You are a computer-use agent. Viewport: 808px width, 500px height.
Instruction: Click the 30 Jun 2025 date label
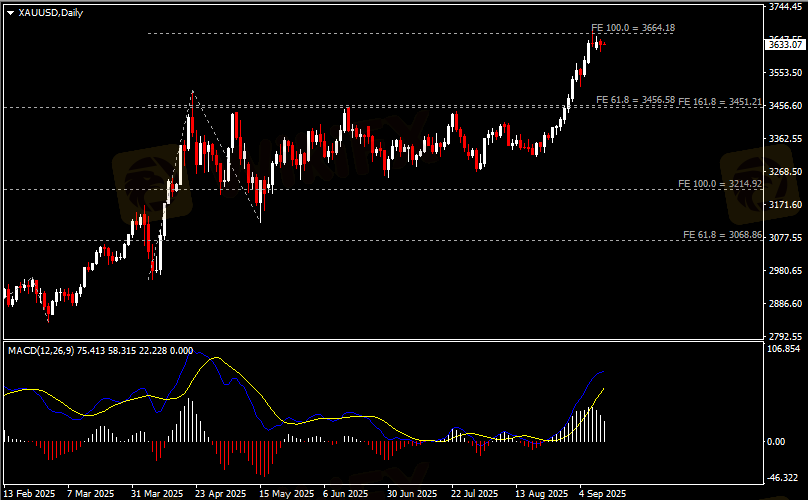[x=412, y=494]
